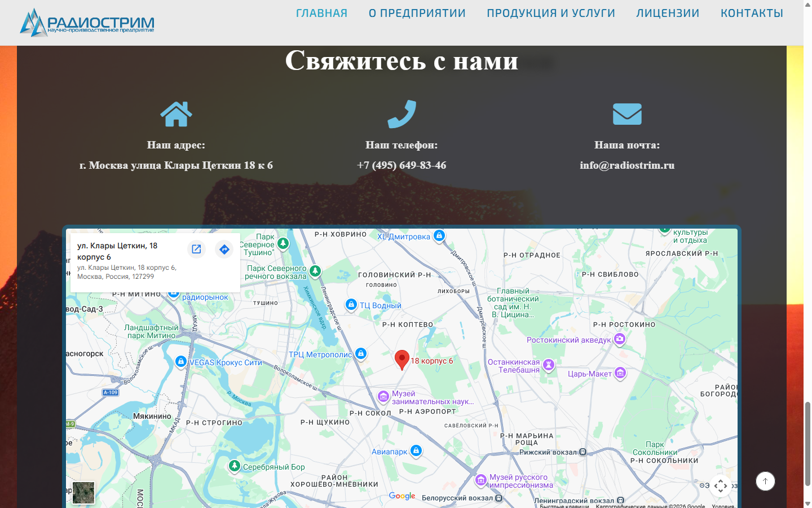Switch to satellite view thumbnail
812x508 pixels.
(x=83, y=492)
